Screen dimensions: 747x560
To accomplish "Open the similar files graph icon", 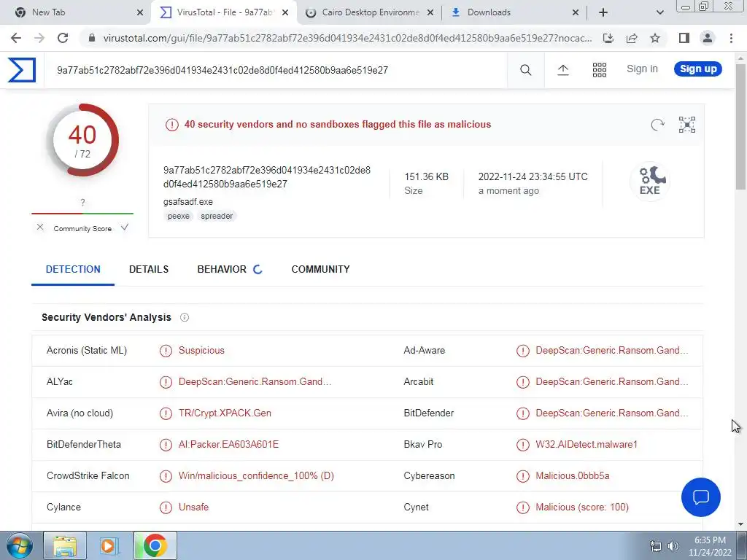I will 687,124.
